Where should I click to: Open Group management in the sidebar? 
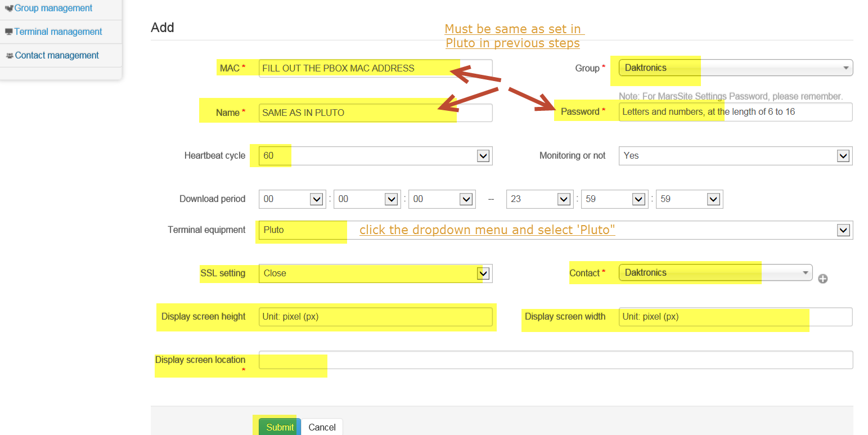point(53,8)
